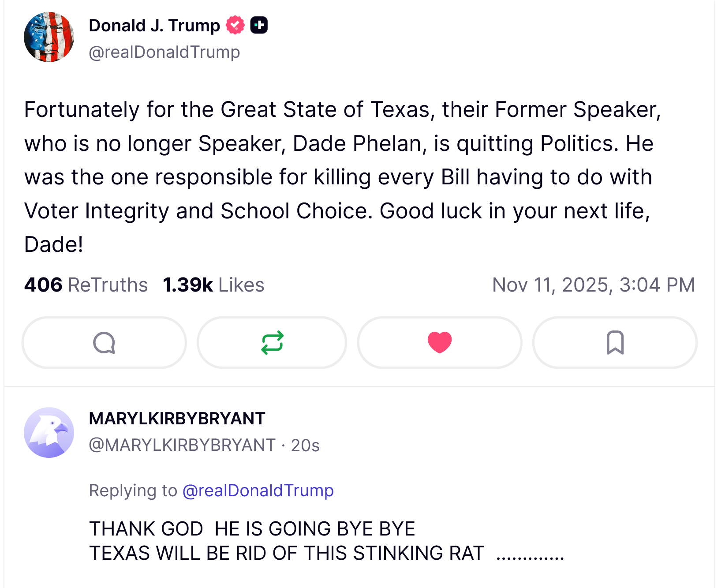The width and height of the screenshot is (725, 588).
Task: Click the 20s reply timestamp
Action: (305, 446)
